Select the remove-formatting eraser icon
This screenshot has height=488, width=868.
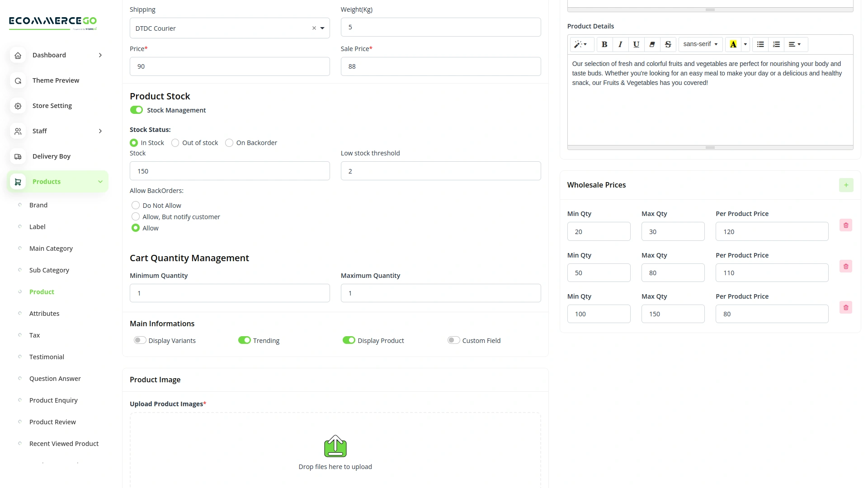(652, 44)
